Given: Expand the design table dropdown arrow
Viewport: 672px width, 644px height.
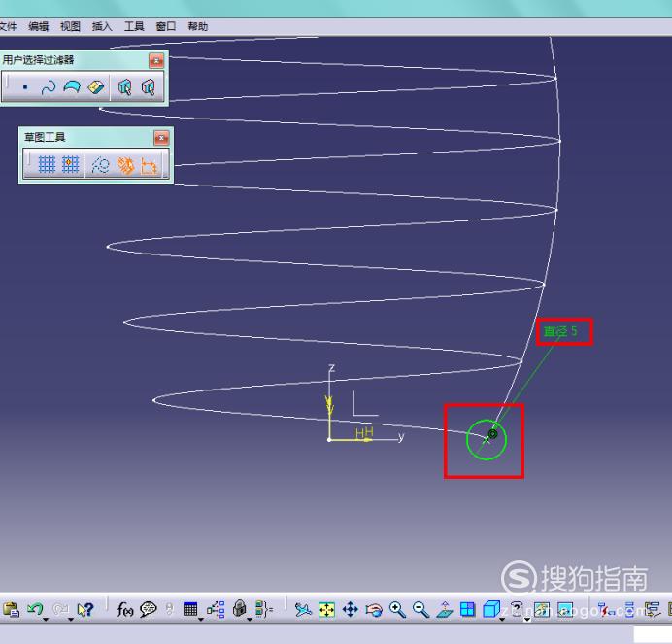Looking at the screenshot, I should pos(201,619).
